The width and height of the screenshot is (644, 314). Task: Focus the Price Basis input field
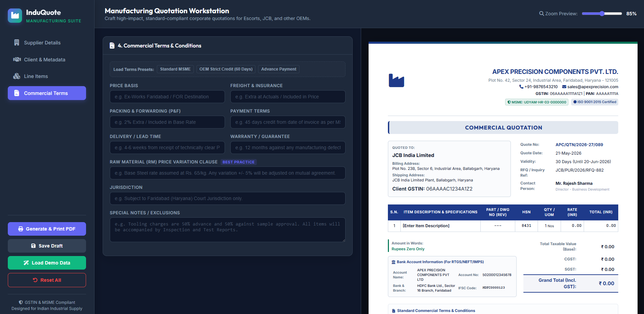(167, 97)
